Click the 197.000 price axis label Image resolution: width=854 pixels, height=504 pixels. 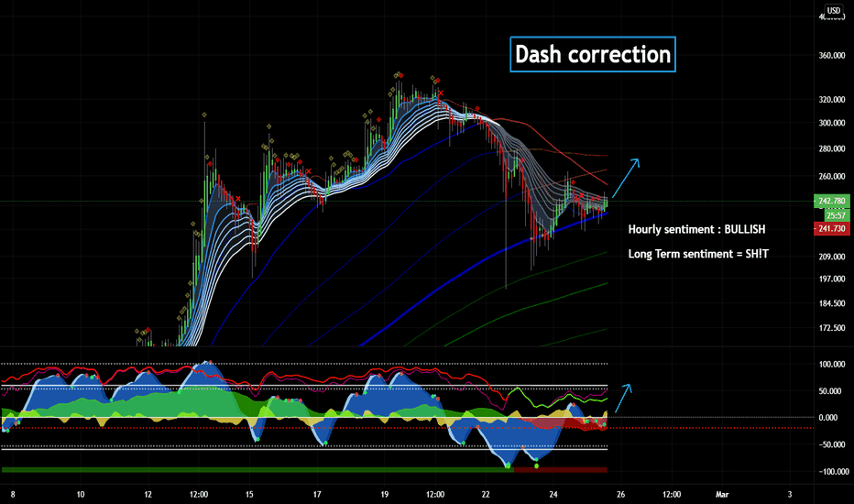pyautogui.click(x=832, y=279)
